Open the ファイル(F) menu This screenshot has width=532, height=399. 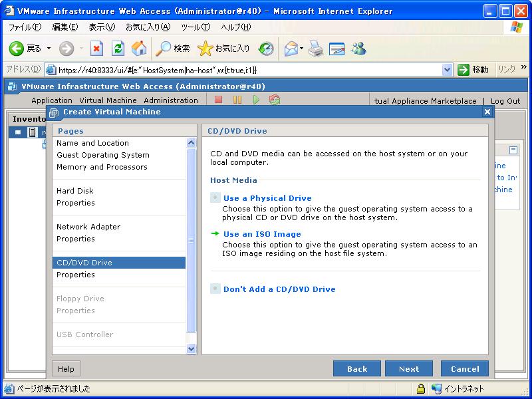point(25,27)
